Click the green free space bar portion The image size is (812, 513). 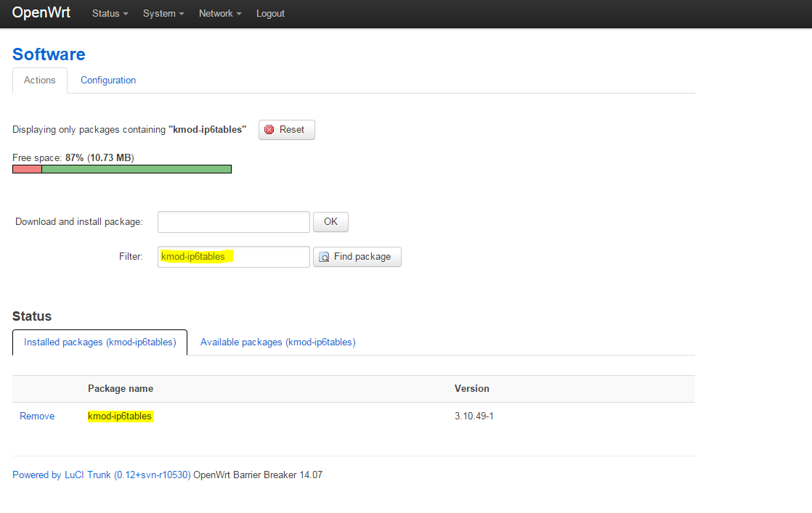tap(136, 169)
